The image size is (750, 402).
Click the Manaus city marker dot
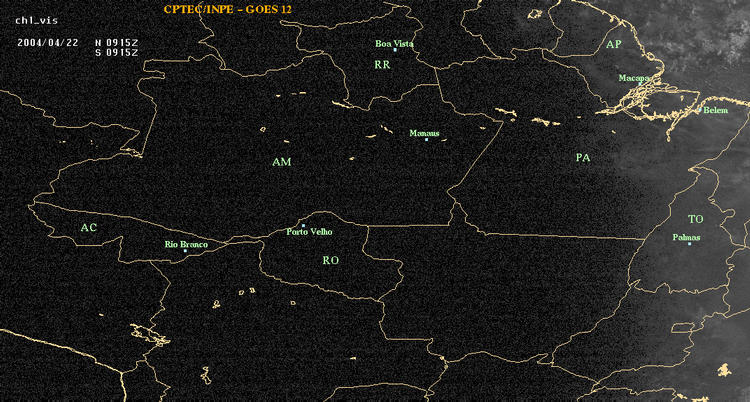426,139
